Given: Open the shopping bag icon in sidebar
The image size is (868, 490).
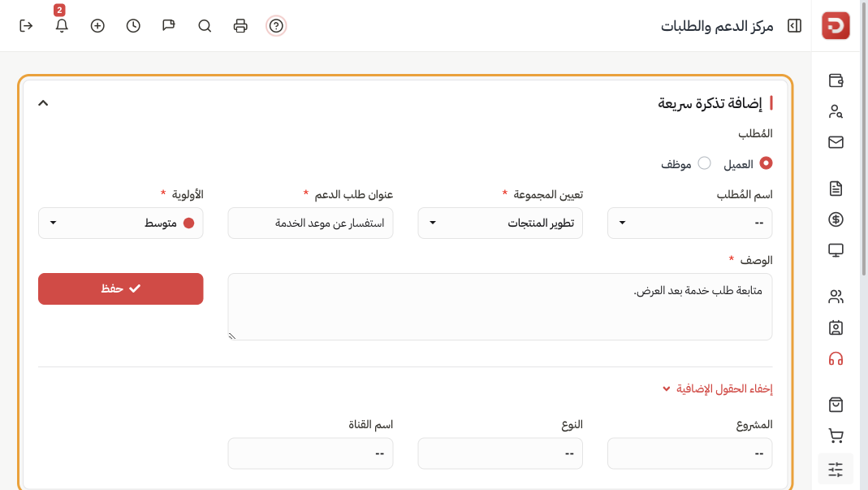Looking at the screenshot, I should click(836, 405).
